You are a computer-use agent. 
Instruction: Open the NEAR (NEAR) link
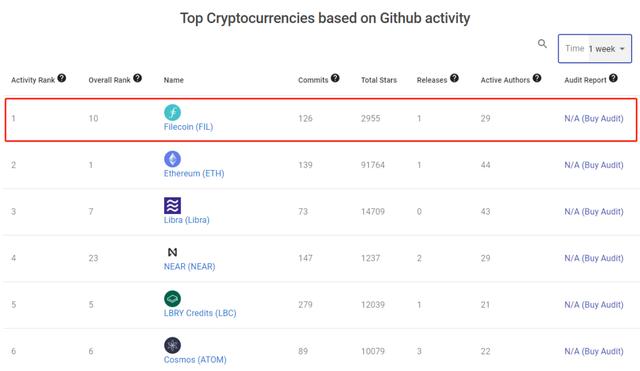click(x=189, y=267)
